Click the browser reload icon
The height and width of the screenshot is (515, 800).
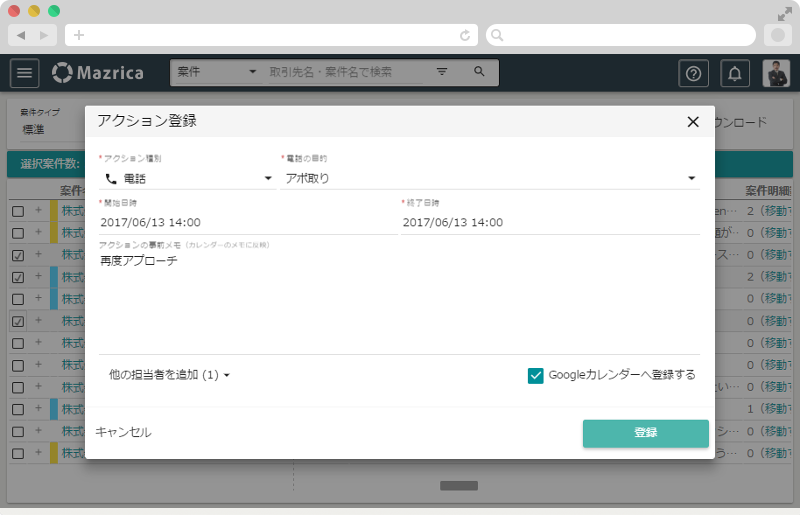(x=465, y=35)
